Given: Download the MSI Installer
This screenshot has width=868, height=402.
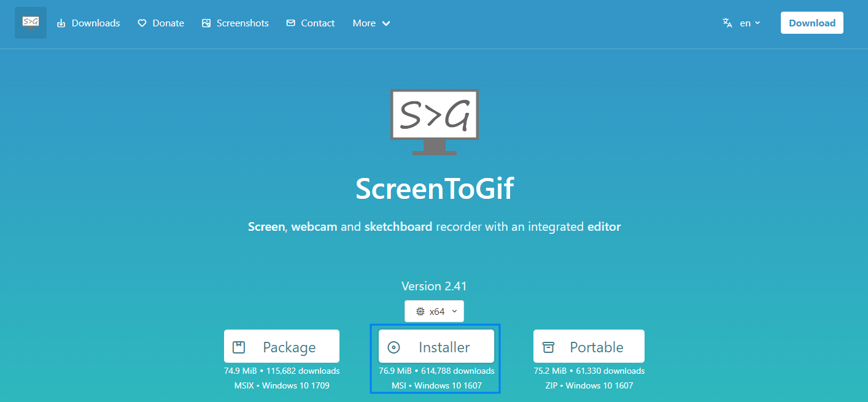Looking at the screenshot, I should click(x=436, y=347).
